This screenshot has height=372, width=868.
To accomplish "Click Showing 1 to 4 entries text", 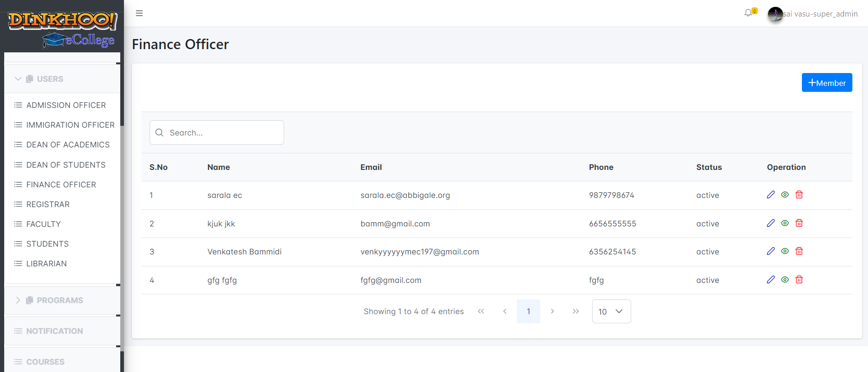I will [x=414, y=311].
